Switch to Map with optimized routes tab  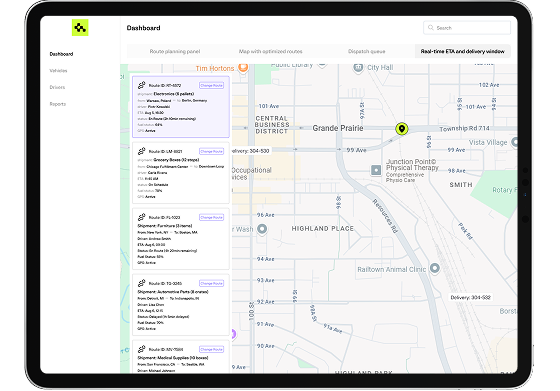[270, 51]
